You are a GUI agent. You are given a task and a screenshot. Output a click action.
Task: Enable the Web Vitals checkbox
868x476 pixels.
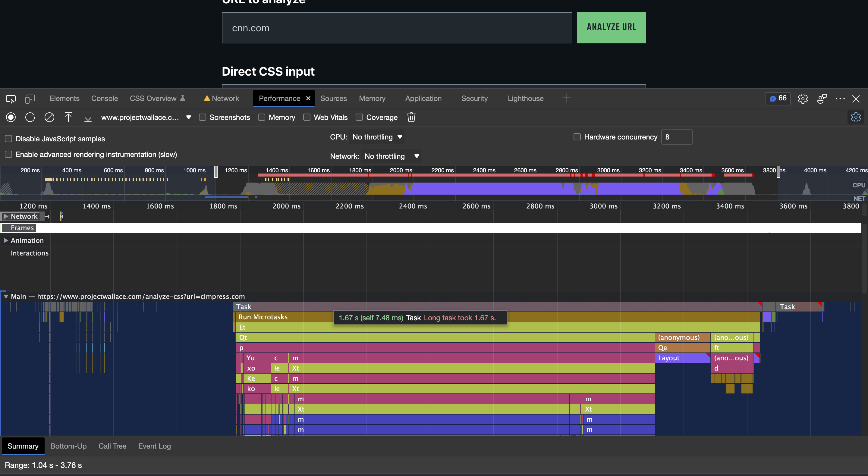coord(307,117)
